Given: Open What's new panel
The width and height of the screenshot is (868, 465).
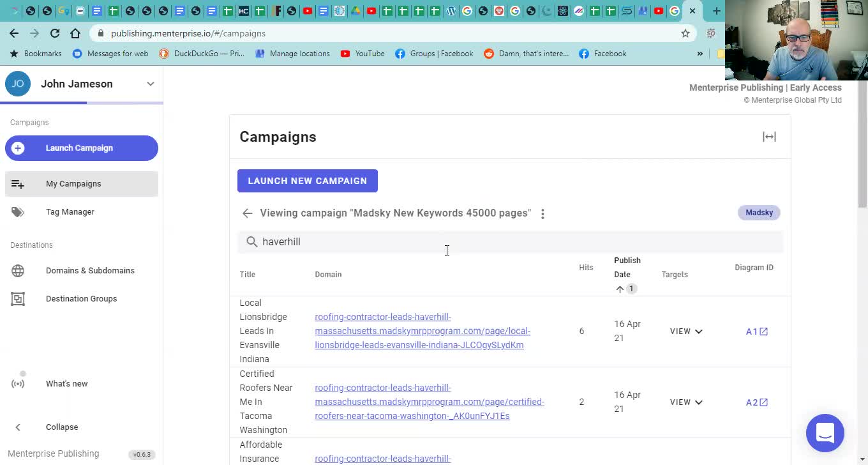Looking at the screenshot, I should [x=82, y=384].
